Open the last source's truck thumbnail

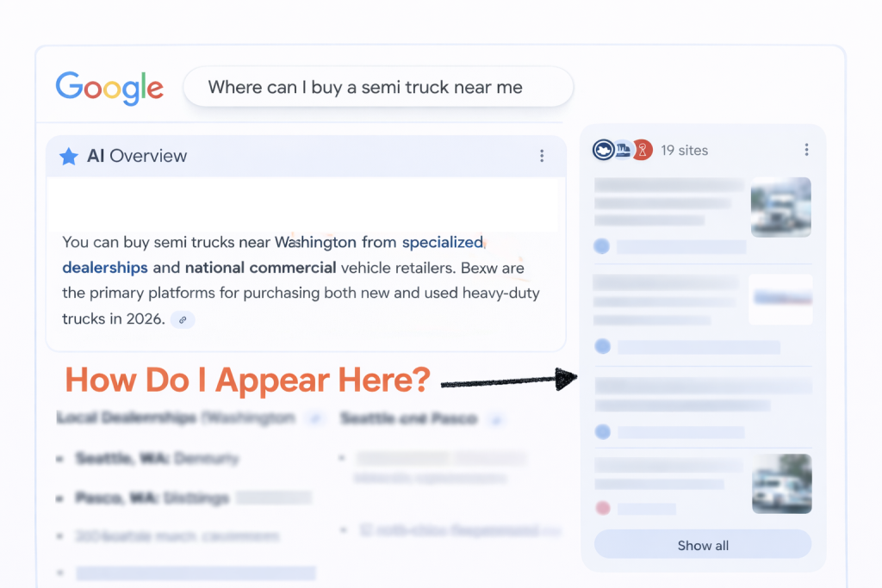[780, 484]
